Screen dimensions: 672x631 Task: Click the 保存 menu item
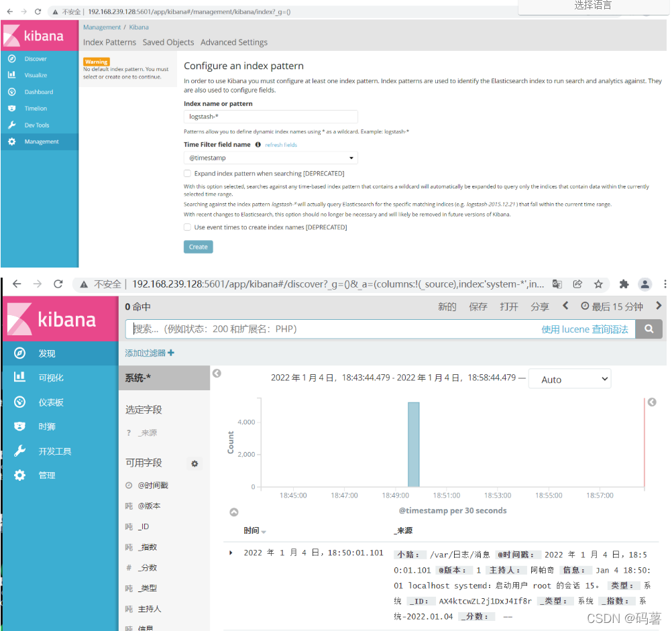(478, 306)
